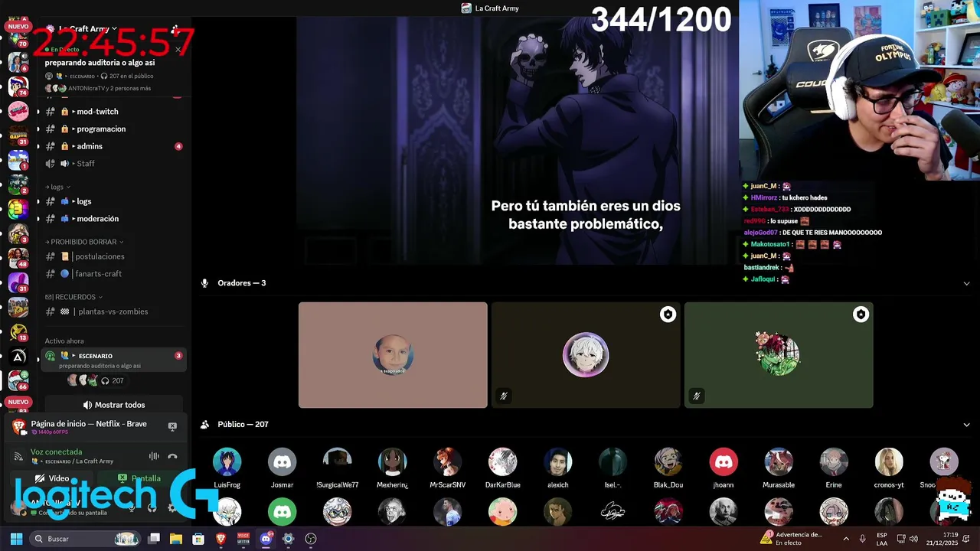Screen dimensions: 980x551
Task: Toggle the Pantalla screen share button
Action: (139, 478)
